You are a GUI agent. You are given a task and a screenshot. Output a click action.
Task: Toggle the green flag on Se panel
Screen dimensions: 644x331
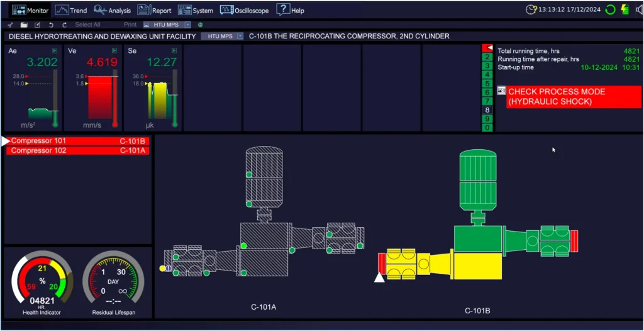tap(174, 50)
